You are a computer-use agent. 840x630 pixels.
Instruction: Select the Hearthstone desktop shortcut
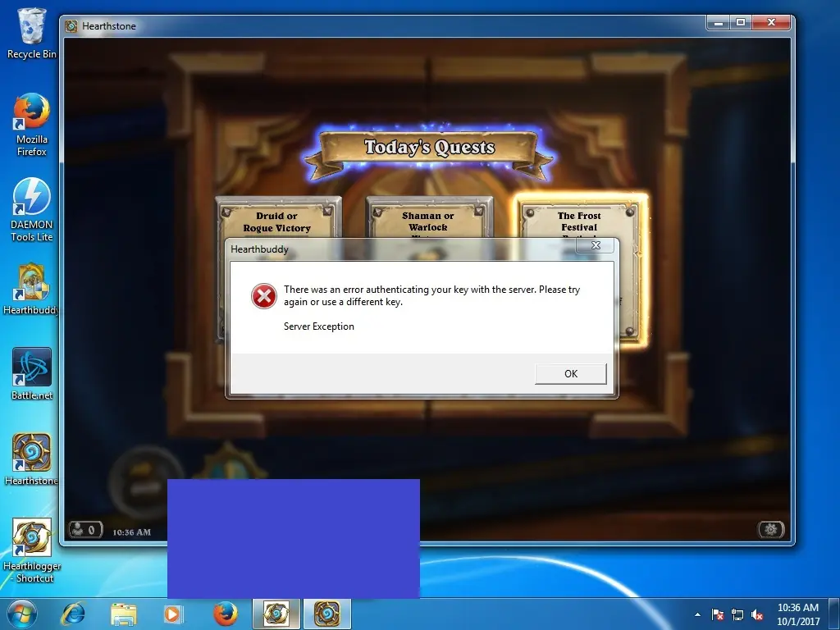click(x=32, y=459)
